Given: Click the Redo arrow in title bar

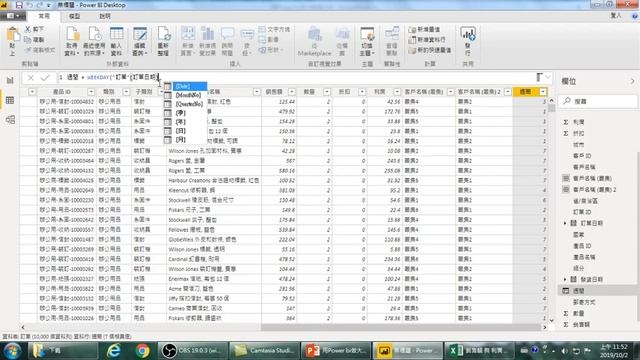Looking at the screenshot, I should click(40, 5).
